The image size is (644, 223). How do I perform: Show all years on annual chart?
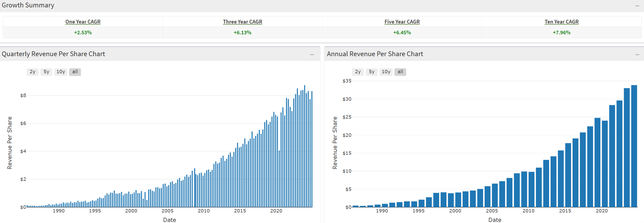[x=400, y=72]
